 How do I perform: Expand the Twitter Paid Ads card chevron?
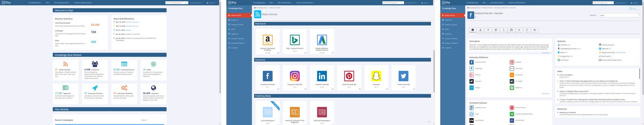point(414,89)
